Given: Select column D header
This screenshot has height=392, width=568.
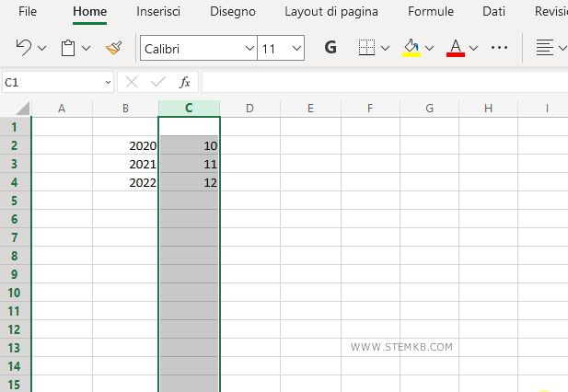Looking at the screenshot, I should [249, 109].
